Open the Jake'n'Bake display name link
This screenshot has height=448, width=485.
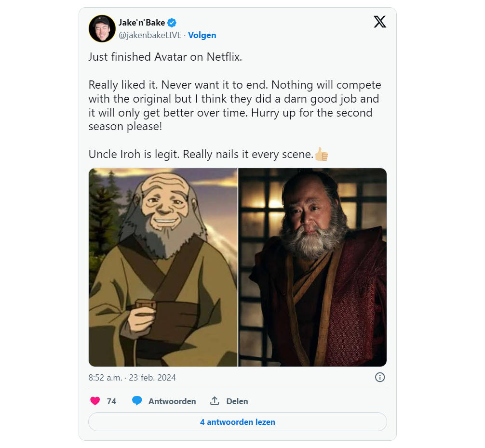click(x=142, y=23)
